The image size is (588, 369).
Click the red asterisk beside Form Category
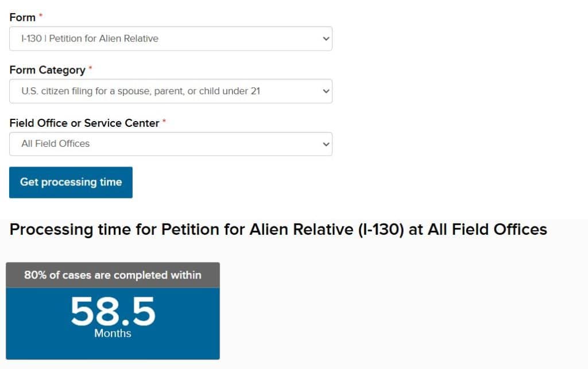pyautogui.click(x=90, y=69)
